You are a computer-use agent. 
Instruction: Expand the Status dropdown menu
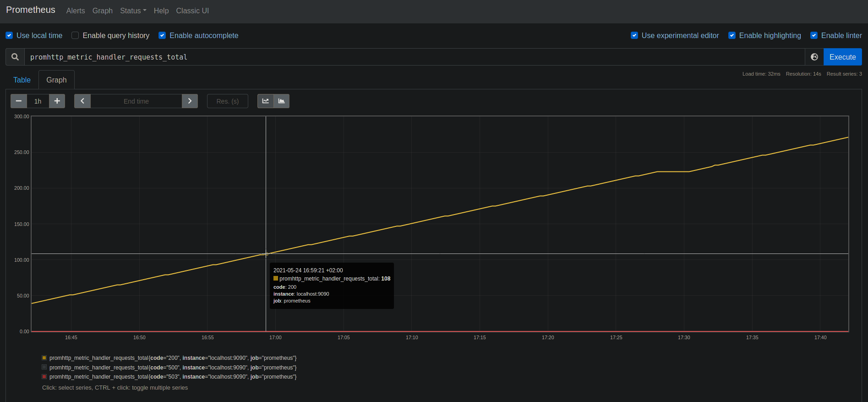point(133,11)
